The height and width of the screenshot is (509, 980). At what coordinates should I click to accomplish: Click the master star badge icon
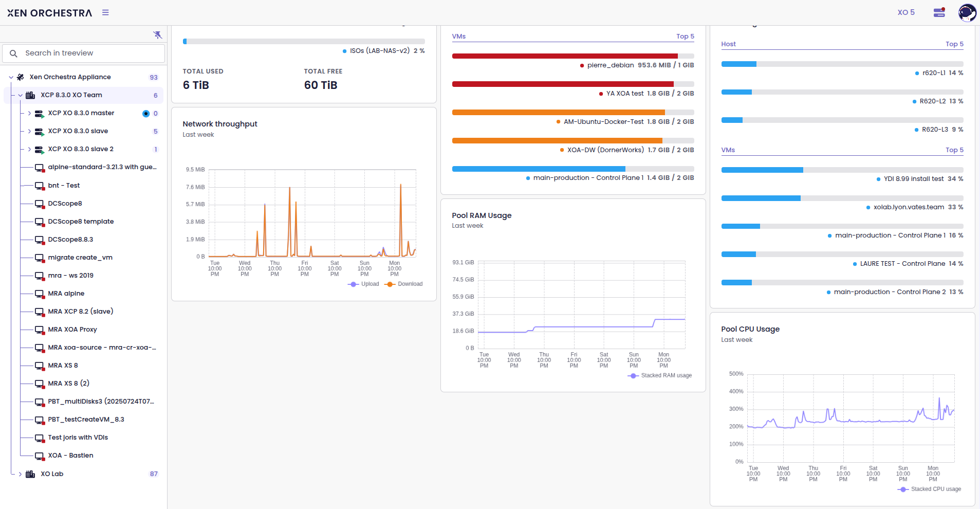pos(146,114)
